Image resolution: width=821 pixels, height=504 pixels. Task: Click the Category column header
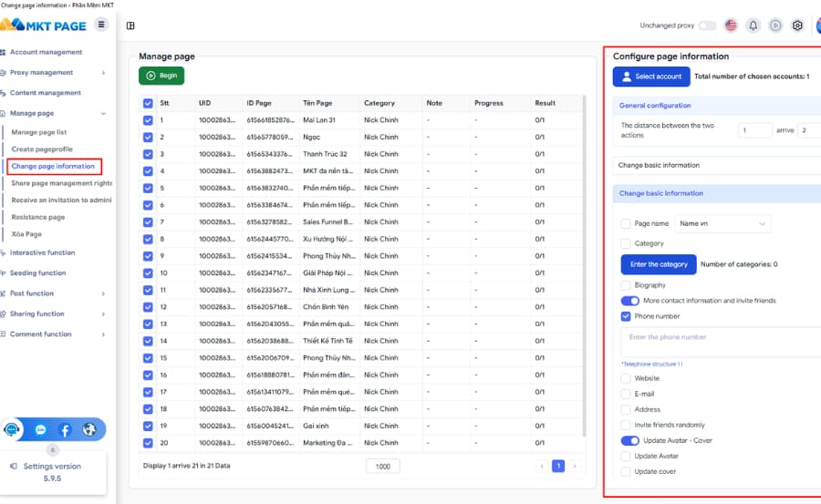tap(379, 103)
